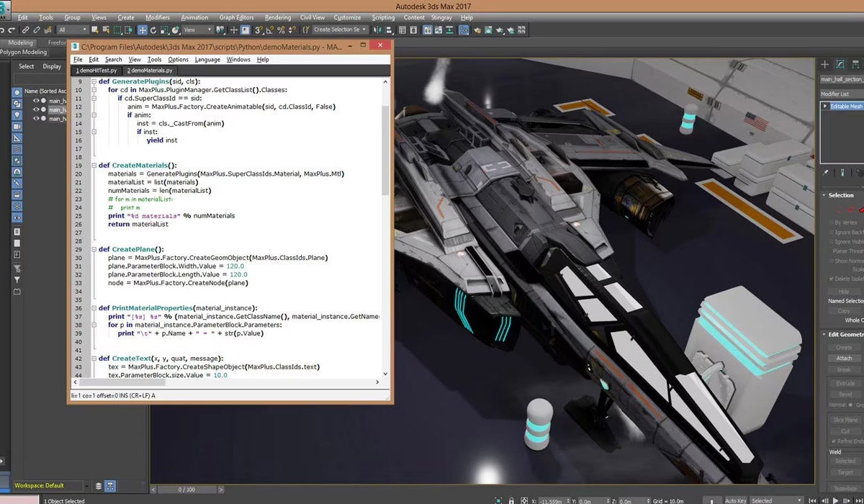Screen dimensions: 864x504
Task: Click the Rotate tool icon
Action: pos(154,30)
